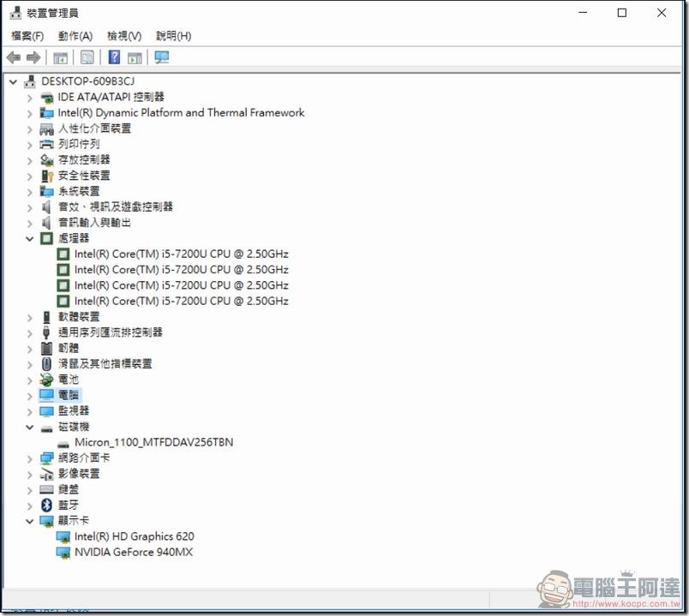Select the 監視器 monitor icon
The image size is (689, 616).
tap(46, 411)
